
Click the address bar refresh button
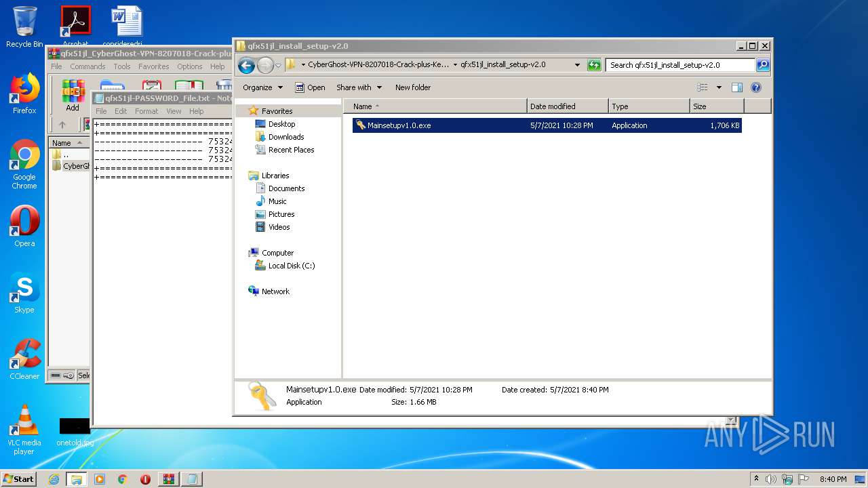(594, 65)
